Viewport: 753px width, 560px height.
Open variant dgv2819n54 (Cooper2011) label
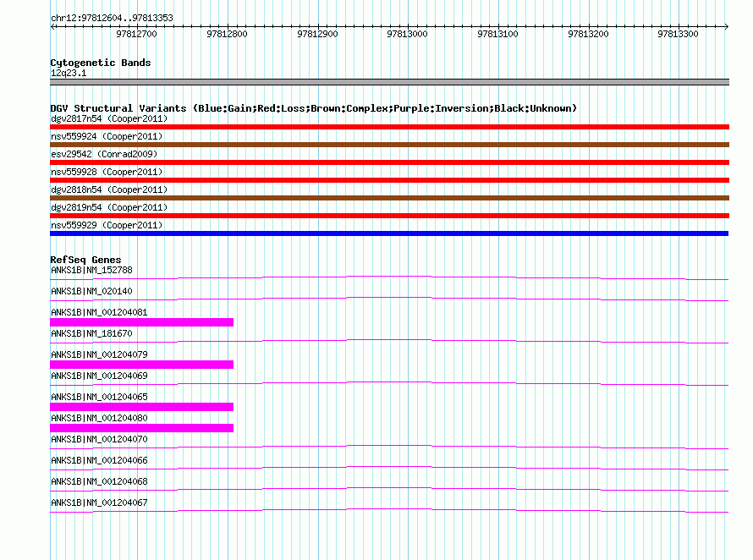pyautogui.click(x=109, y=207)
